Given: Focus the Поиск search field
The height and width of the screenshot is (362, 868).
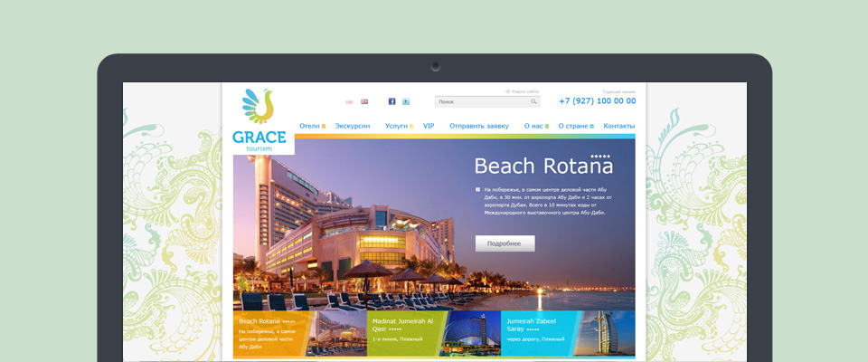Looking at the screenshot, I should (487, 101).
